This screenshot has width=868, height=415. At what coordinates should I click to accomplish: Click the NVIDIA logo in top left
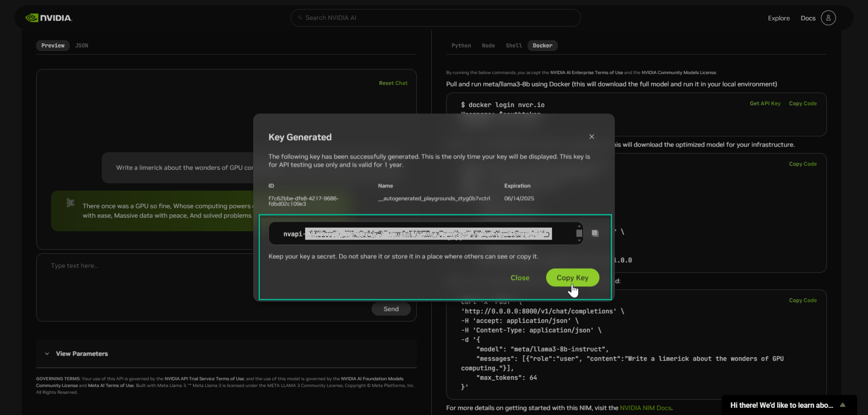point(49,18)
